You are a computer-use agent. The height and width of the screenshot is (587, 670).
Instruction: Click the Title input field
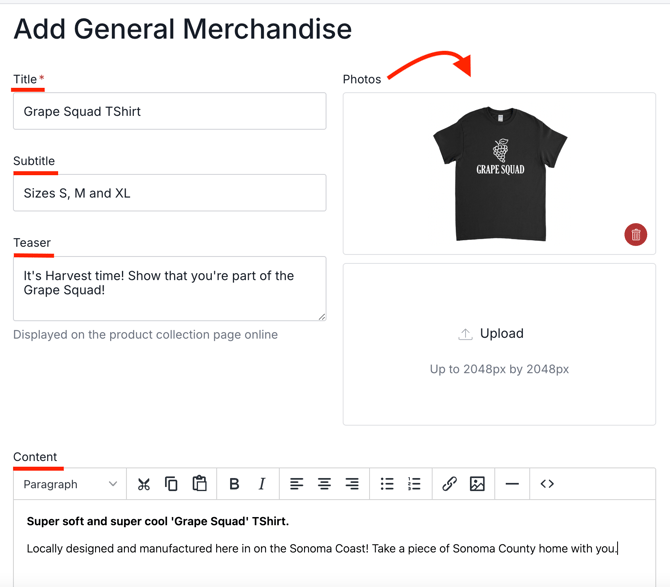pos(169,111)
